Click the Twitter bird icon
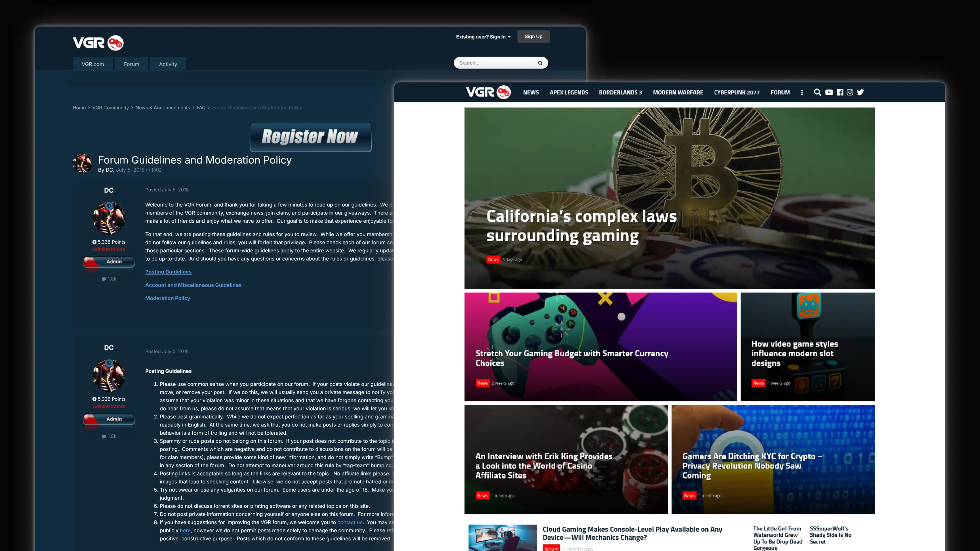Viewport: 980px width, 551px height. click(x=860, y=92)
